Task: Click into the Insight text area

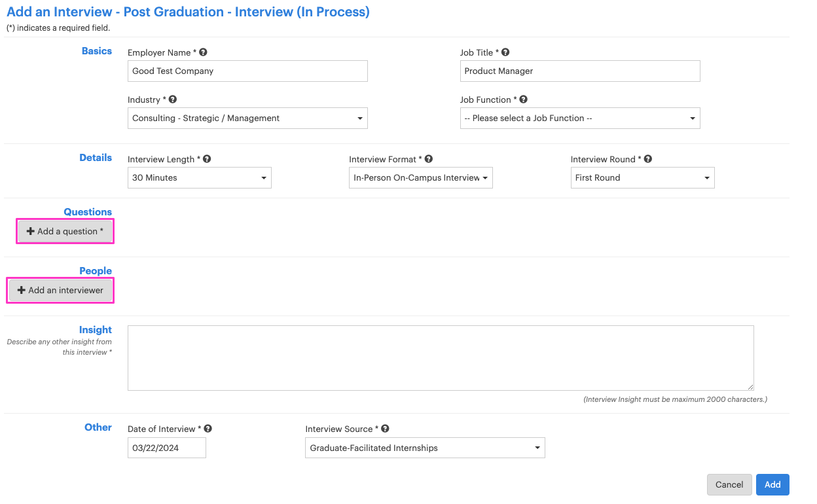Action: tap(440, 358)
